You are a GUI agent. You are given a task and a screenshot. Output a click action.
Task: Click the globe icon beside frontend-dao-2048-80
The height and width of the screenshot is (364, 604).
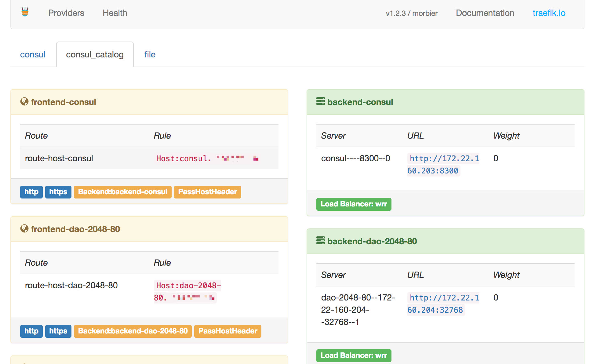[x=24, y=228]
